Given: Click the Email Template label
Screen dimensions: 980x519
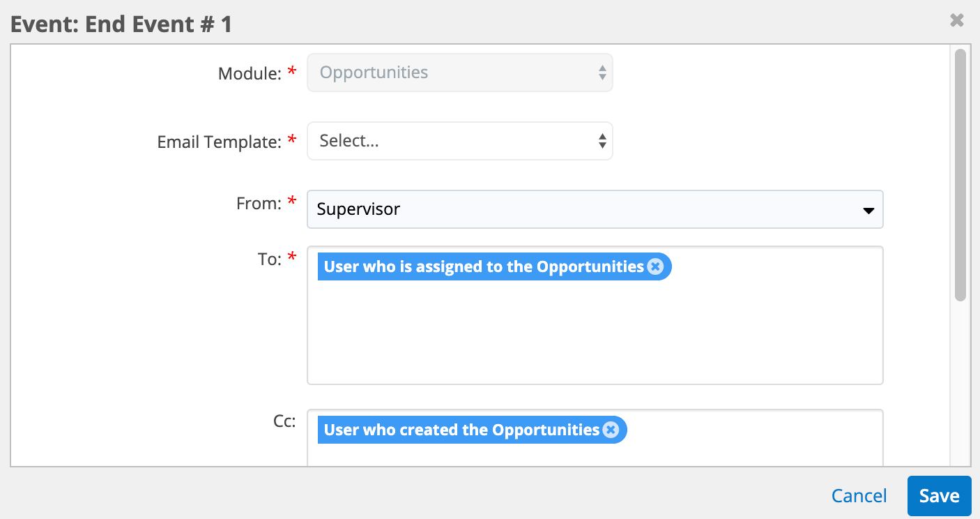Looking at the screenshot, I should [x=219, y=142].
